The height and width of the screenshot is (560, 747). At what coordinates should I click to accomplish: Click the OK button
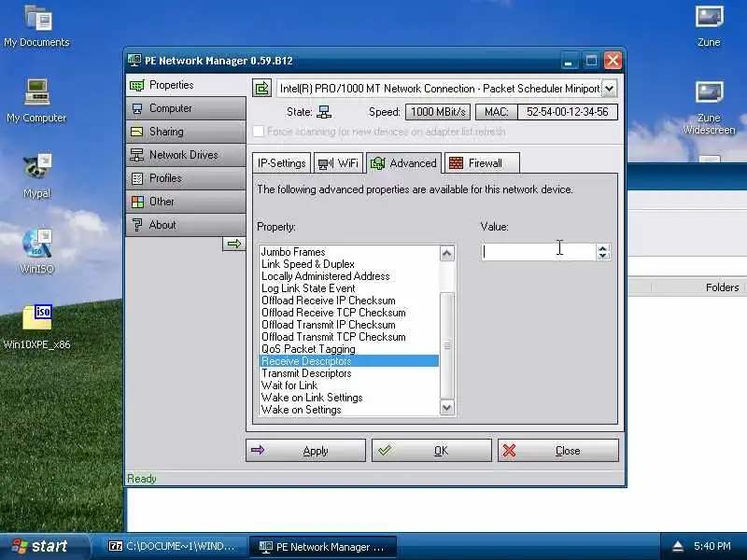[431, 451]
